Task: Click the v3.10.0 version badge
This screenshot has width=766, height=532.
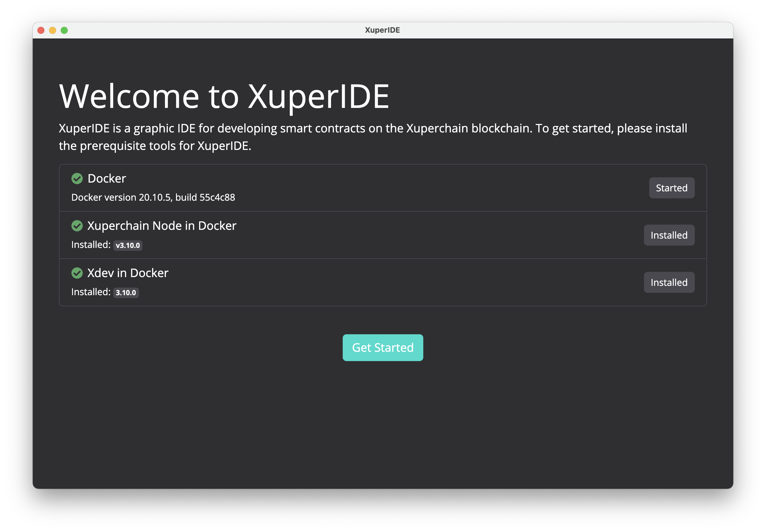Action: click(128, 246)
